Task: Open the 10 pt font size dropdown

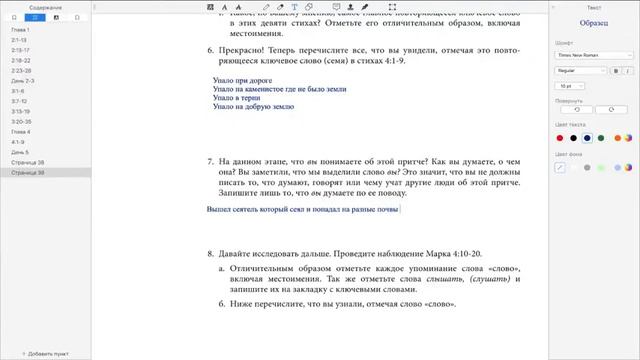Action: (x=569, y=86)
